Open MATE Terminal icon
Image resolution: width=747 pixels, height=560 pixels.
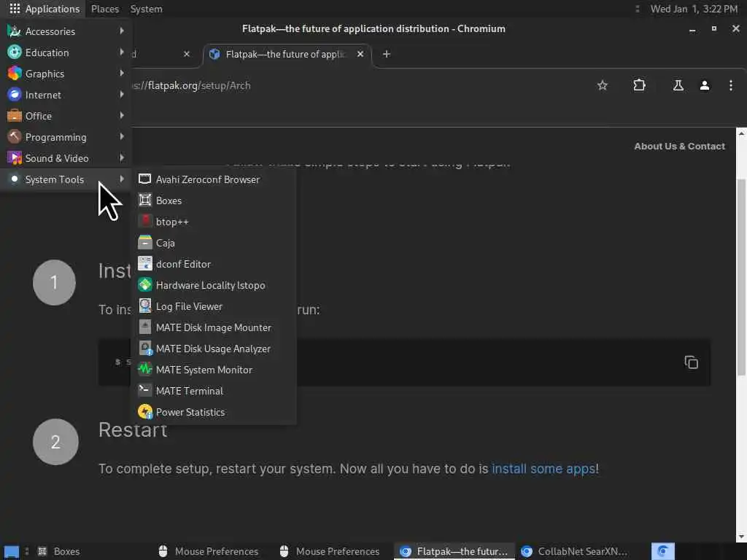pos(145,391)
